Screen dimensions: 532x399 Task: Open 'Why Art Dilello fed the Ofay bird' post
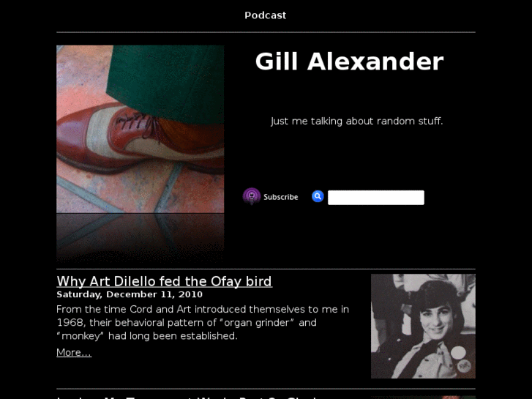164,281
